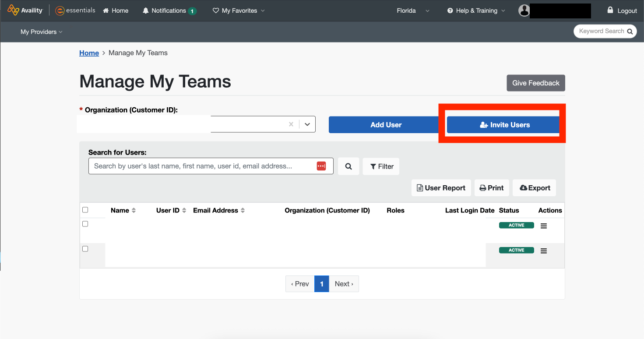Open the Florida region dropdown
Image resolution: width=644 pixels, height=339 pixels.
tap(413, 11)
